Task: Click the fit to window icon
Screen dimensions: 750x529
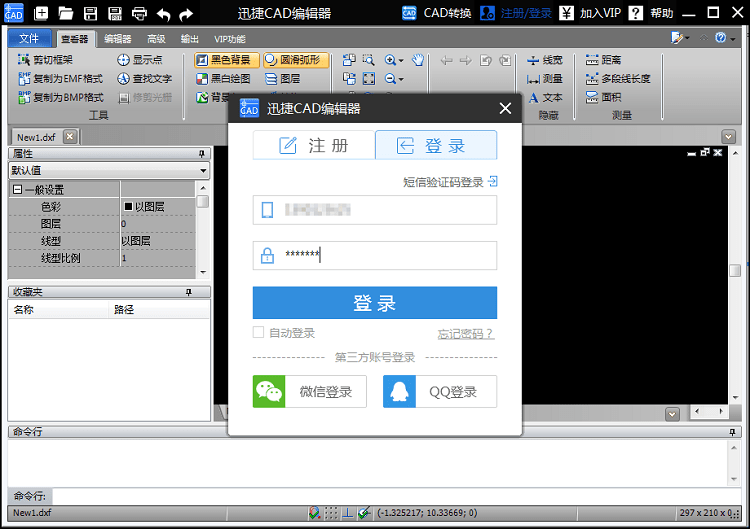Action: (369, 78)
